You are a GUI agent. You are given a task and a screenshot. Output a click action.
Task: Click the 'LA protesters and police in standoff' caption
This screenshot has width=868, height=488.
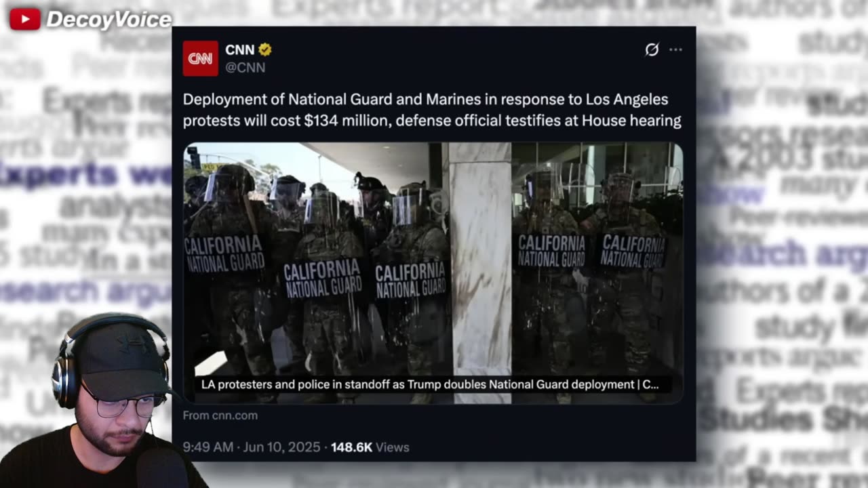[430, 384]
